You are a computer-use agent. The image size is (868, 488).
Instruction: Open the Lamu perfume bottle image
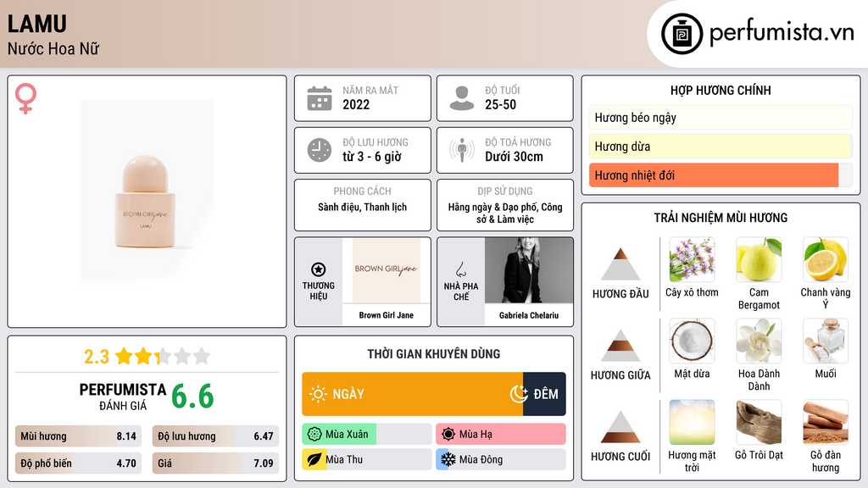point(147,191)
